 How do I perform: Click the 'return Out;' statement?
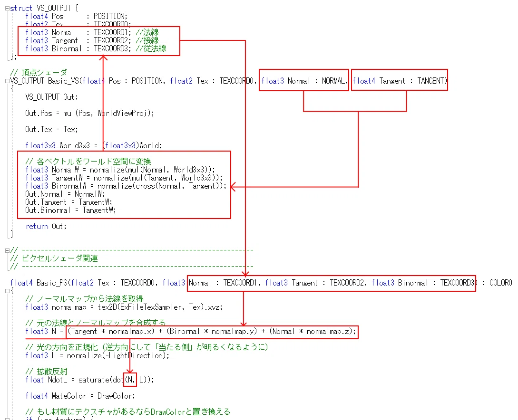coord(46,226)
